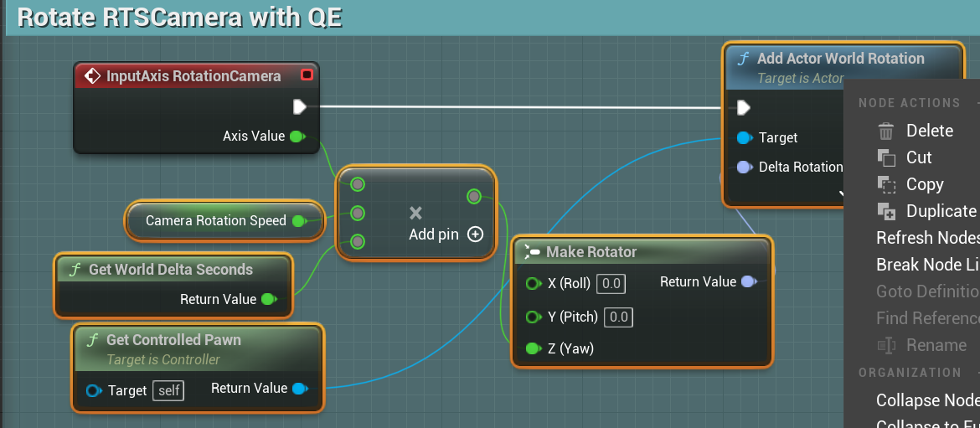The image size is (980, 428).
Task: Choose Copy in the node context menu
Action: click(x=925, y=184)
